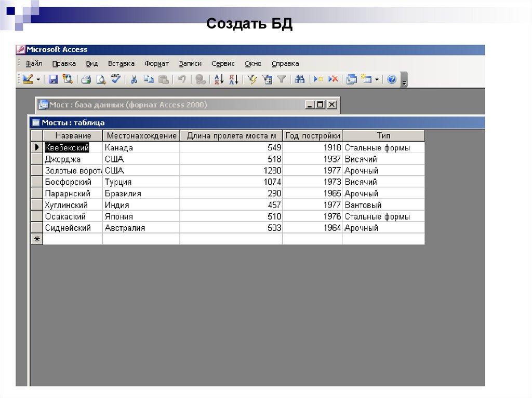Expand the View mode dropdown arrow
This screenshot has width=532, height=398.
(x=38, y=79)
